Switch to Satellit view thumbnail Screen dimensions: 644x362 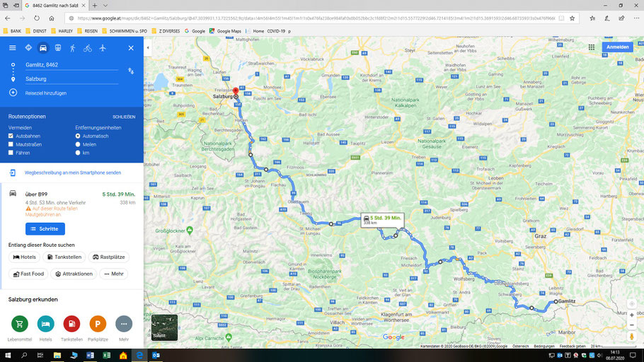(164, 327)
